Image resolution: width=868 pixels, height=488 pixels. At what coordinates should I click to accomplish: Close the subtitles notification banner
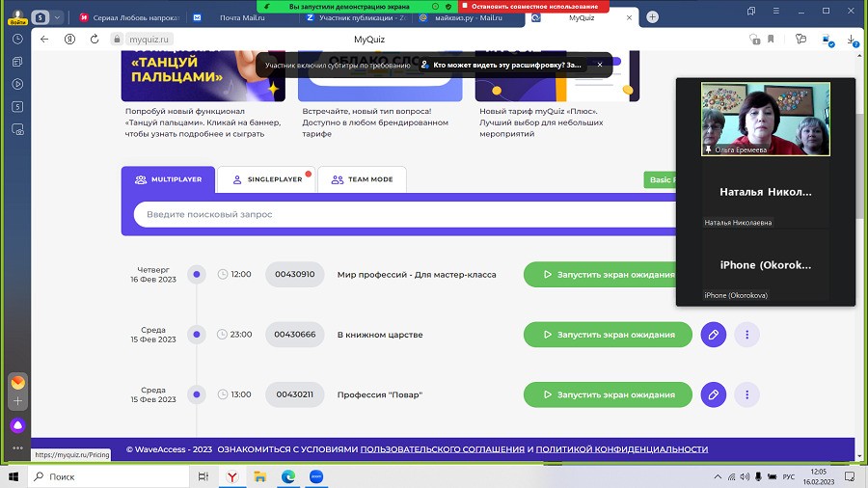pyautogui.click(x=599, y=65)
